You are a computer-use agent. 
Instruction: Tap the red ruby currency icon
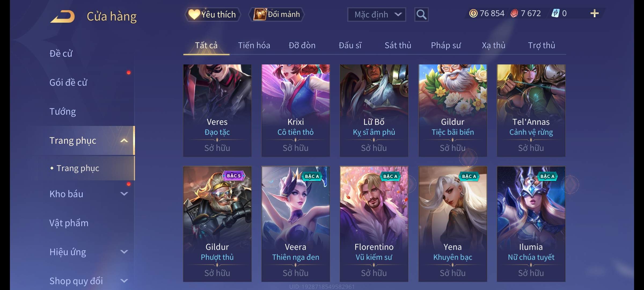(514, 13)
